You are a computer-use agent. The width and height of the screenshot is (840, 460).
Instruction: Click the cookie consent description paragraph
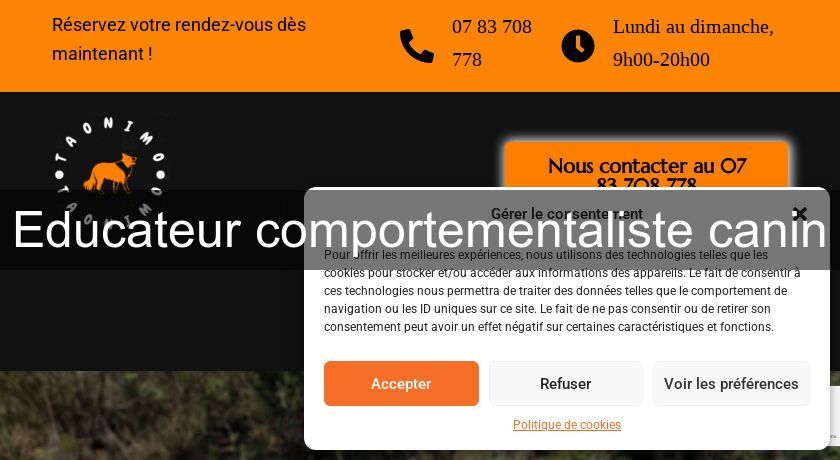click(562, 291)
